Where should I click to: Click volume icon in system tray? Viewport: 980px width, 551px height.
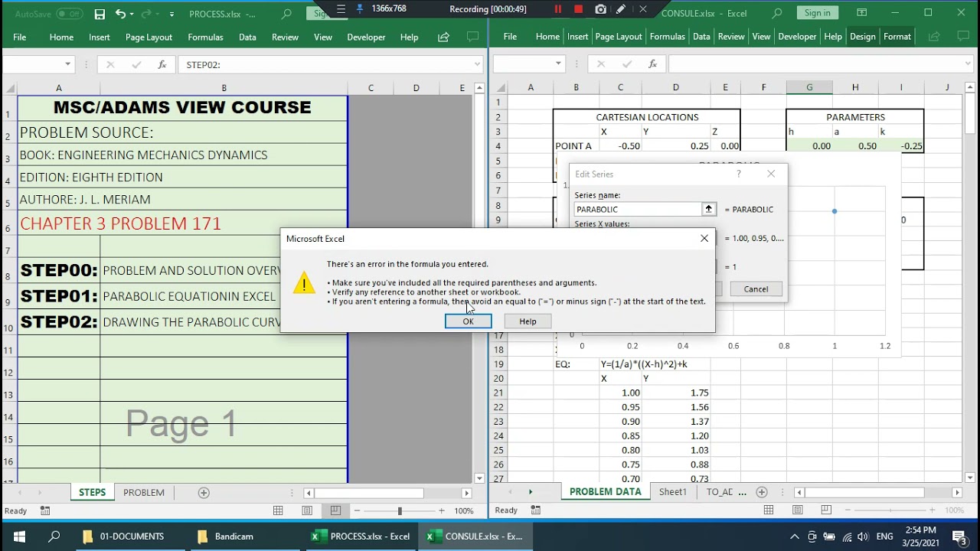tap(863, 536)
